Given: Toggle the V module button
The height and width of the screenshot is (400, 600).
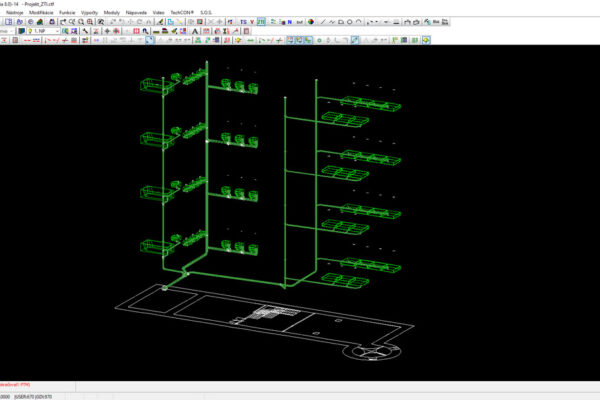Looking at the screenshot, I should [251, 21].
